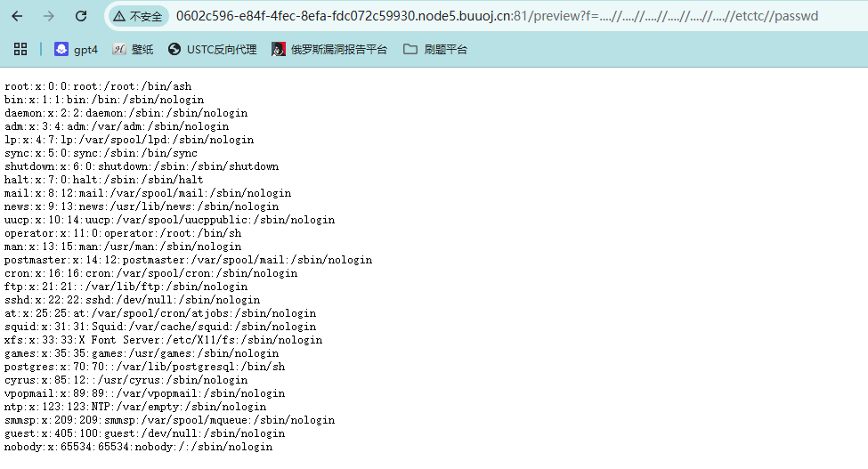The height and width of the screenshot is (469, 868).
Task: Open the 壁纸 bookmark
Action: 133,49
